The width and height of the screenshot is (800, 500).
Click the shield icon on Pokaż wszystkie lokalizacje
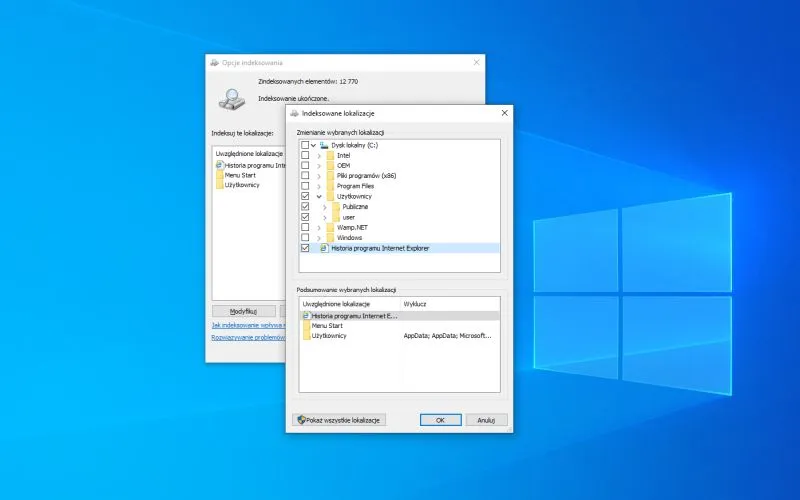coord(301,420)
